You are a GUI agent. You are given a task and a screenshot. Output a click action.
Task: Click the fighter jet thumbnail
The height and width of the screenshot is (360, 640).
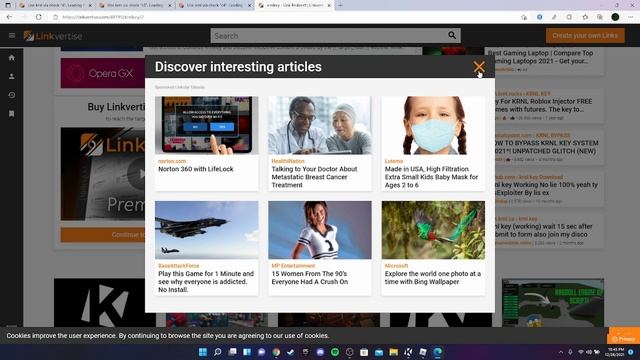click(207, 230)
